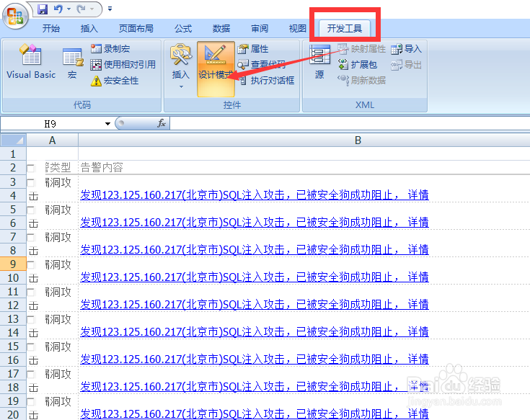Open the Visual Basic editor
The image size is (530, 420).
(31, 62)
